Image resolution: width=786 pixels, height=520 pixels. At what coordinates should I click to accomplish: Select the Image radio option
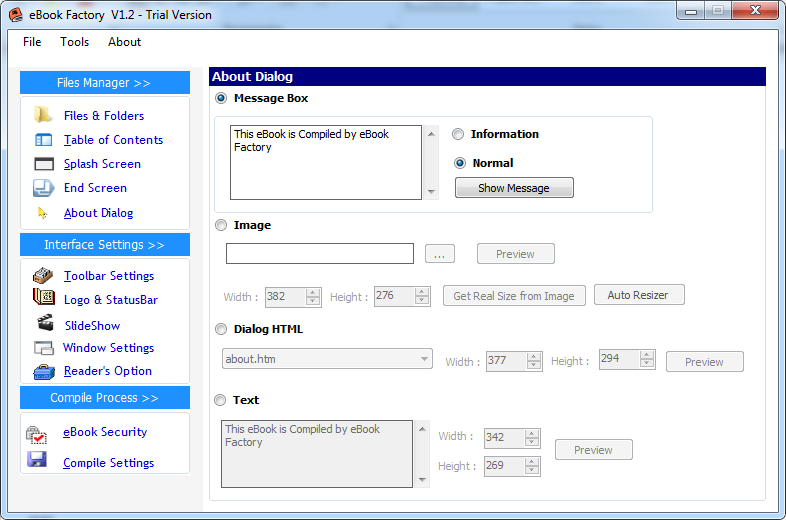pyautogui.click(x=221, y=225)
